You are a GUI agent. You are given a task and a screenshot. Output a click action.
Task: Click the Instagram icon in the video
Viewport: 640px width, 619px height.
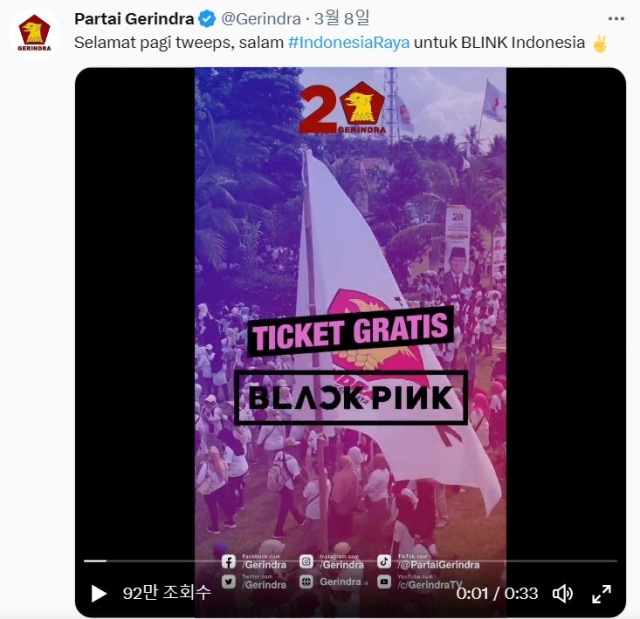[x=306, y=562]
